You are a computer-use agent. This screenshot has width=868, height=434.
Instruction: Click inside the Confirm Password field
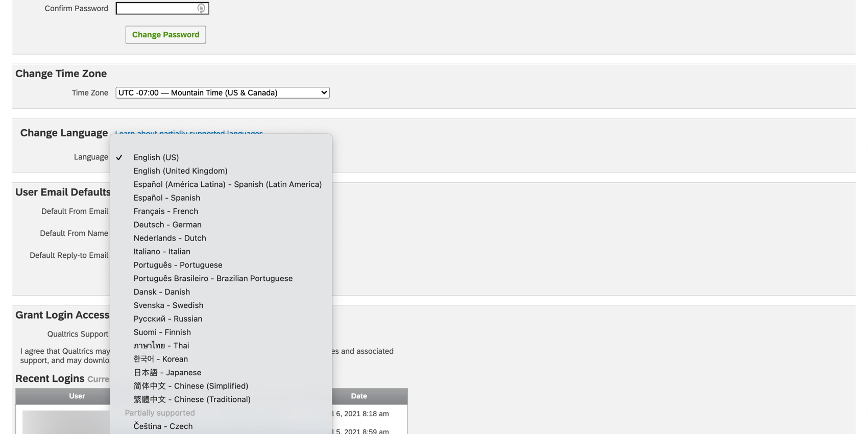(156, 8)
